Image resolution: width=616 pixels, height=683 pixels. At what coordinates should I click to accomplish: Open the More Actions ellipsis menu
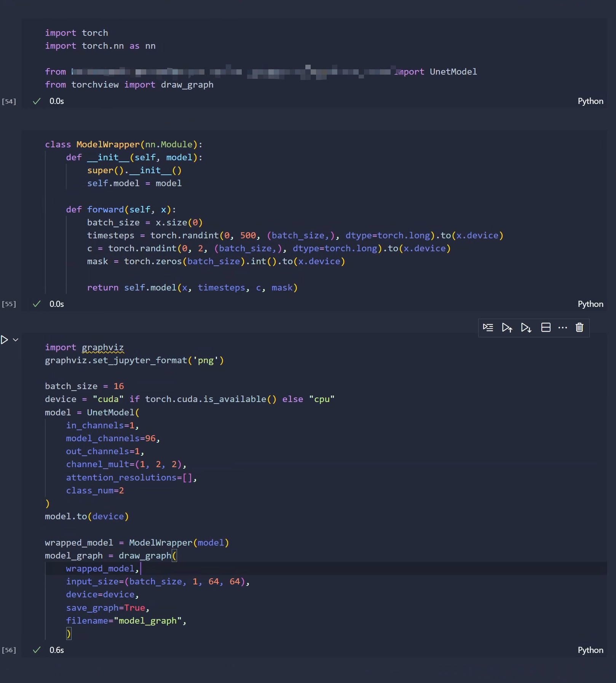(x=563, y=327)
